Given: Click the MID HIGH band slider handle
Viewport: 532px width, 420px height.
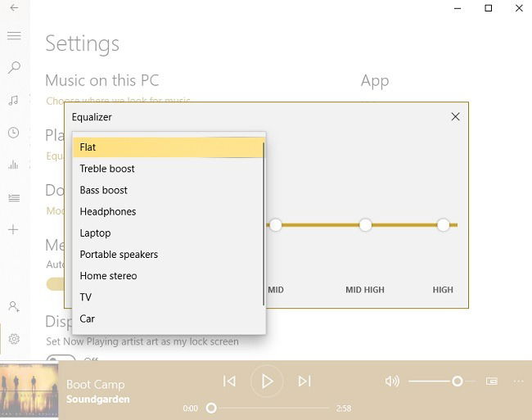Looking at the screenshot, I should click(365, 225).
